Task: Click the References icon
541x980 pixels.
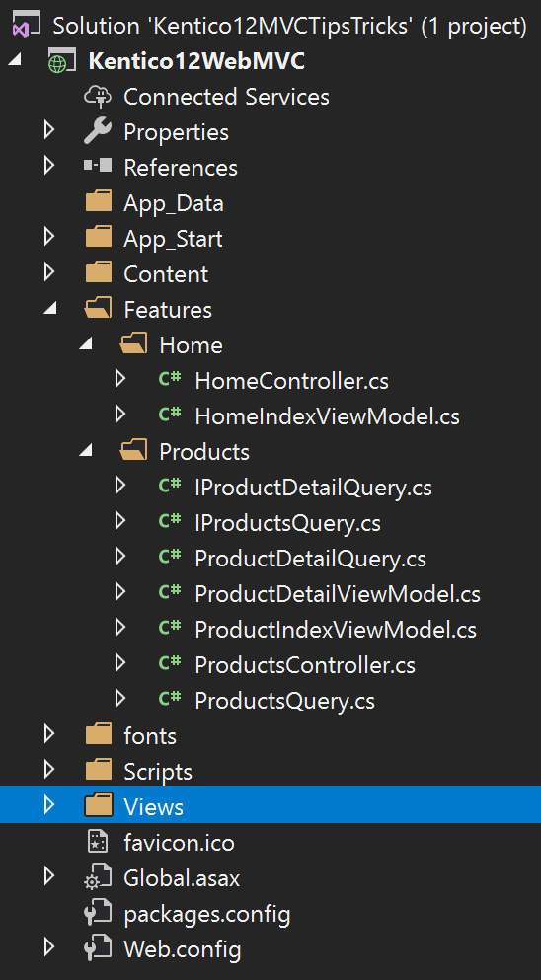Action: click(x=98, y=167)
